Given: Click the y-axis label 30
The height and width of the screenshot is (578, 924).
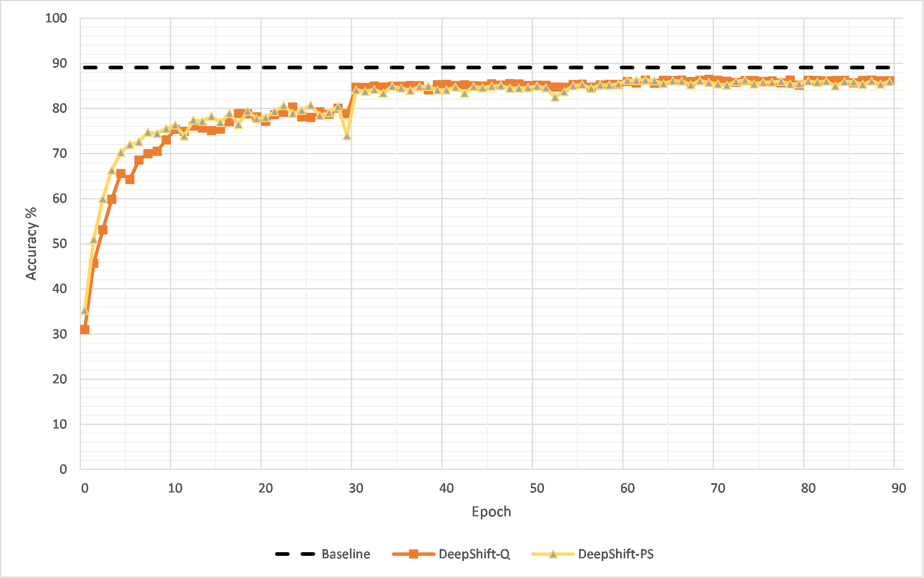Looking at the screenshot, I should coord(60,334).
